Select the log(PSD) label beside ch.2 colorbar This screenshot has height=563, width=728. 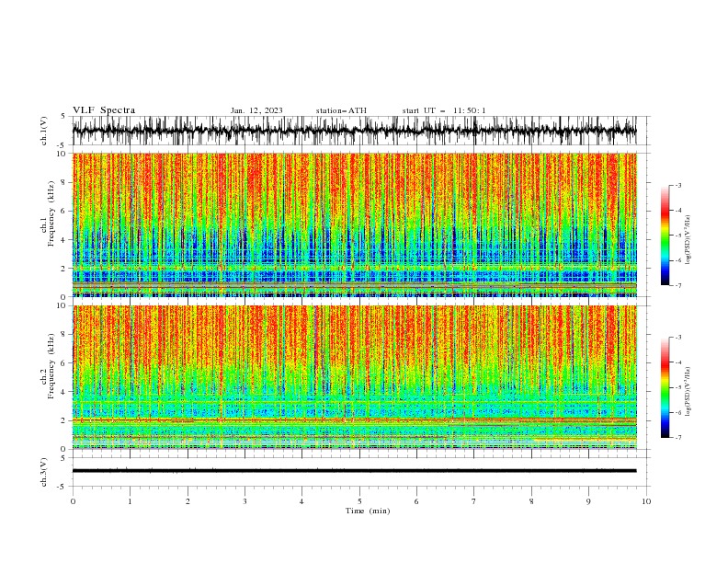click(x=688, y=392)
